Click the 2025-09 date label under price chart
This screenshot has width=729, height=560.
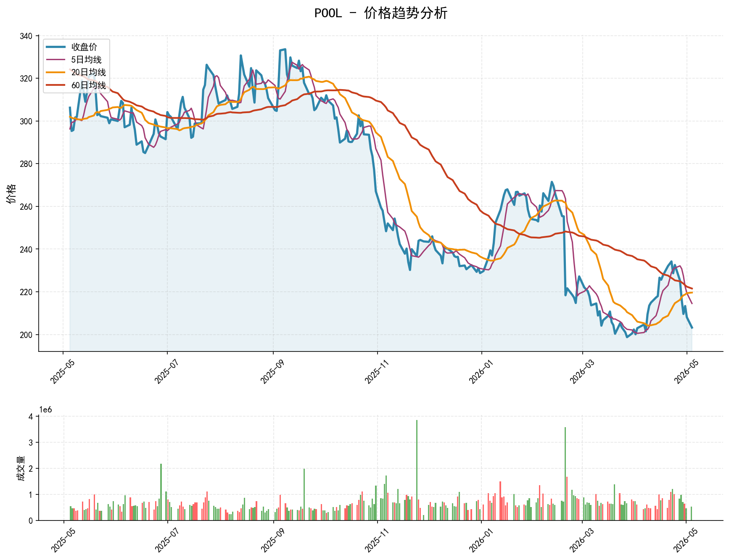coord(272,371)
